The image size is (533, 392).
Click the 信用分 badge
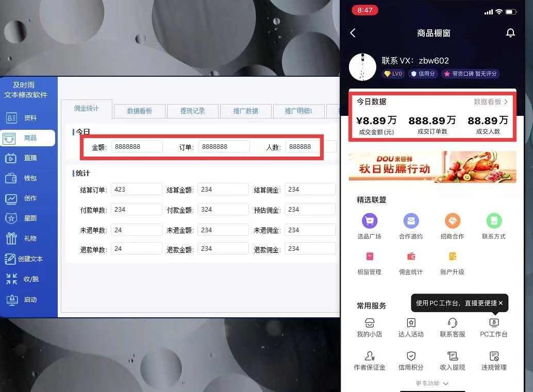[423, 74]
